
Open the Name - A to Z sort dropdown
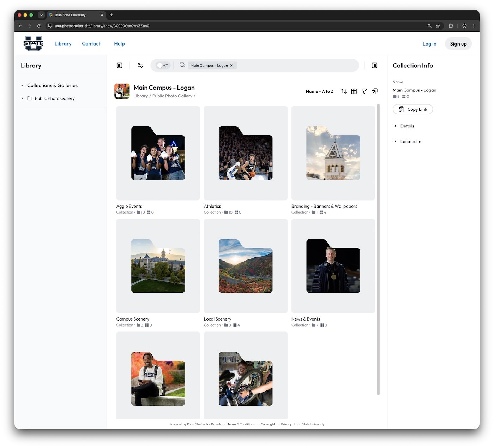[319, 91]
